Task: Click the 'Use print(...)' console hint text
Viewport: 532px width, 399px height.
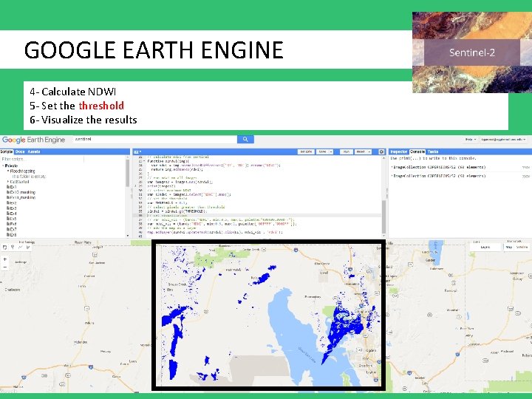Action: coord(433,158)
